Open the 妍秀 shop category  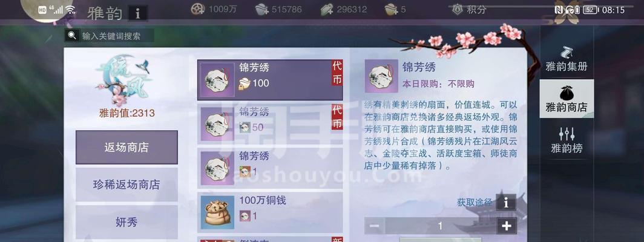pos(126,222)
